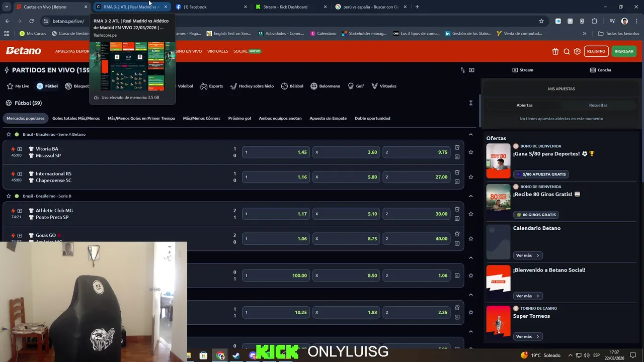Collapse the Brasileirao Serie A Betano section
644x362 pixels.
[x=471, y=134]
